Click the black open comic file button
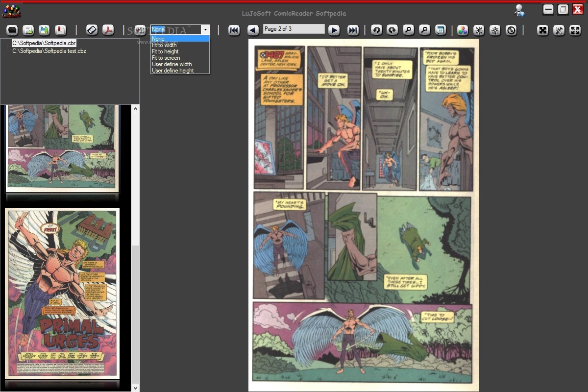The image size is (588, 392). click(12, 30)
